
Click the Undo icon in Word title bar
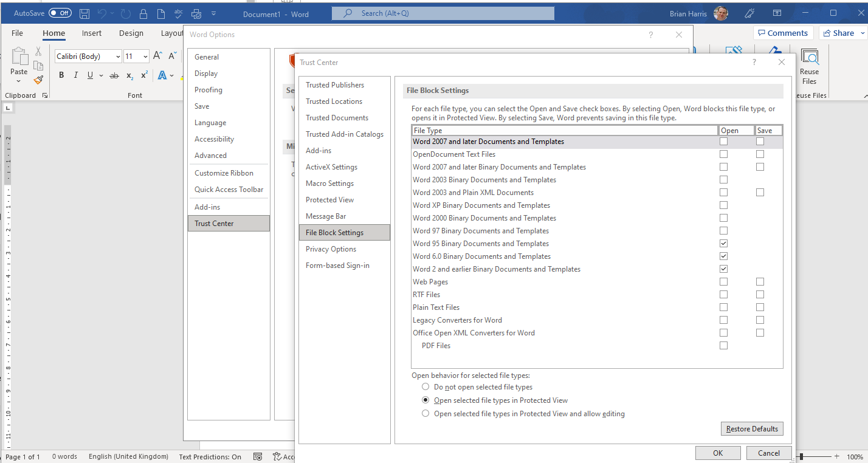pyautogui.click(x=102, y=13)
